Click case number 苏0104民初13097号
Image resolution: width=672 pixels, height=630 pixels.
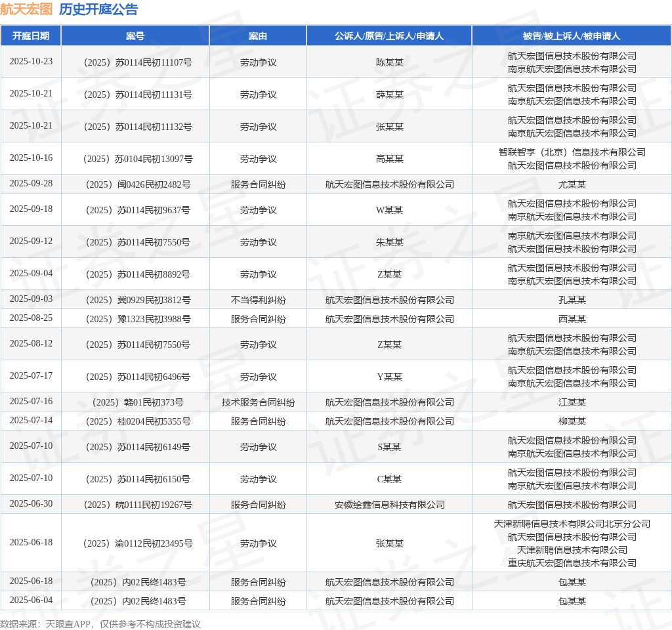point(138,159)
